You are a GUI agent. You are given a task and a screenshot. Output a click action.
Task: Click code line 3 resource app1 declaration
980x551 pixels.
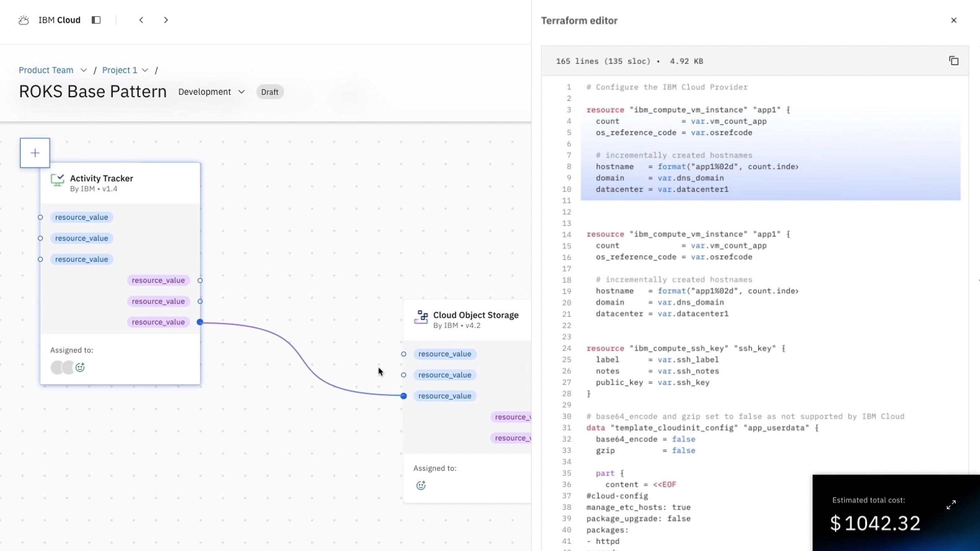688,110
